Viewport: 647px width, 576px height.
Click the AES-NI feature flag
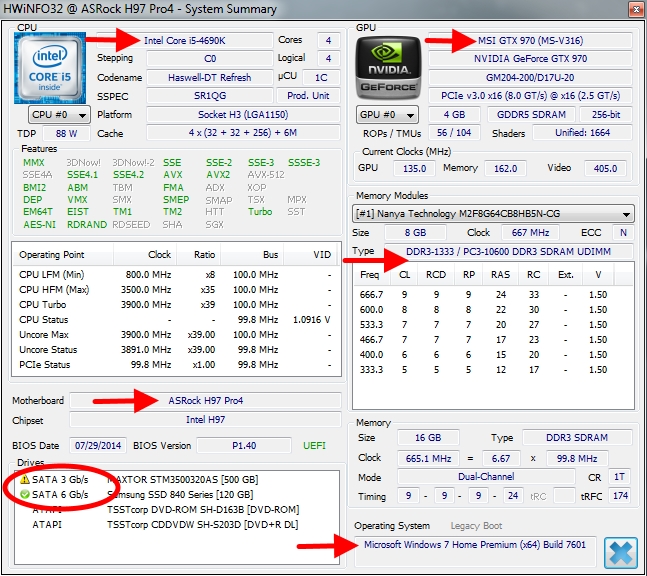click(40, 225)
